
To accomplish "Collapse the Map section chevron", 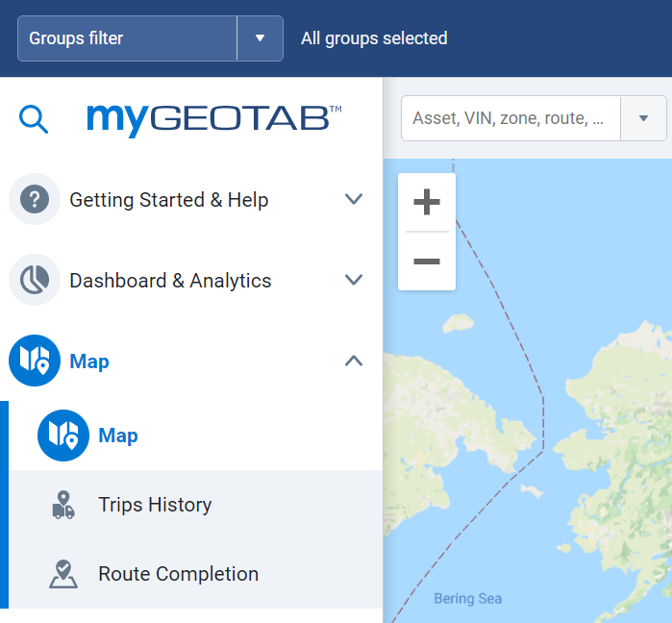I will 354,361.
